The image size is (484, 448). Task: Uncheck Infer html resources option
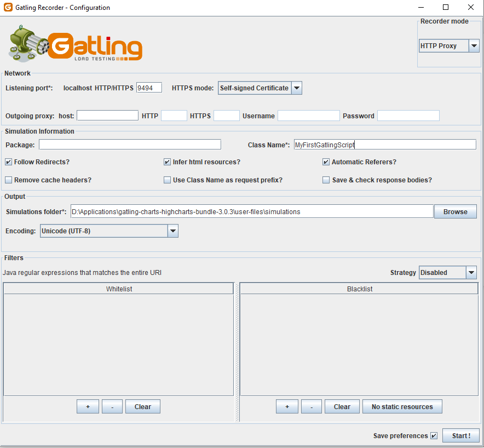pyautogui.click(x=167, y=162)
